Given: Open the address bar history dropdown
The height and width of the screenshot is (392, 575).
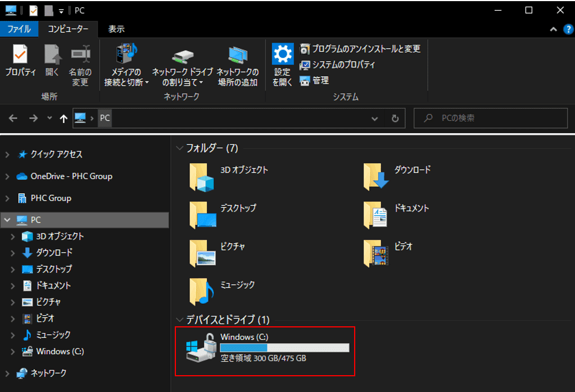Looking at the screenshot, I should click(374, 118).
